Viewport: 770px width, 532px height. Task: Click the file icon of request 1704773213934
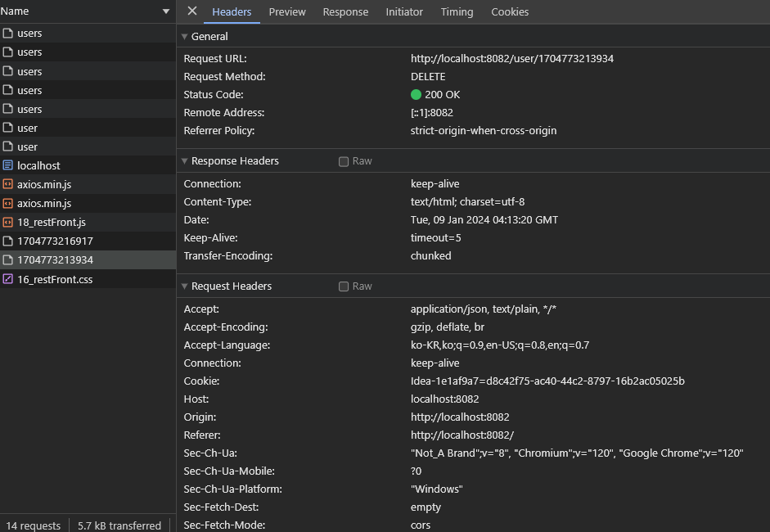coord(7,259)
